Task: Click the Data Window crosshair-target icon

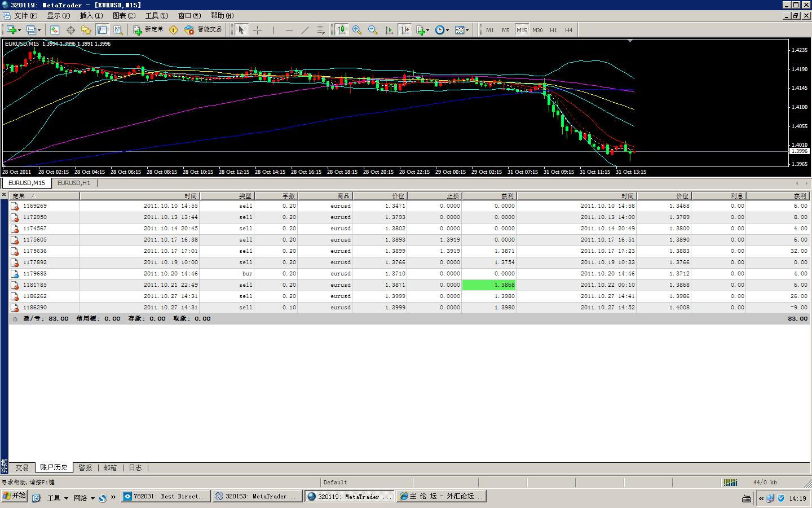Action: tap(70, 30)
